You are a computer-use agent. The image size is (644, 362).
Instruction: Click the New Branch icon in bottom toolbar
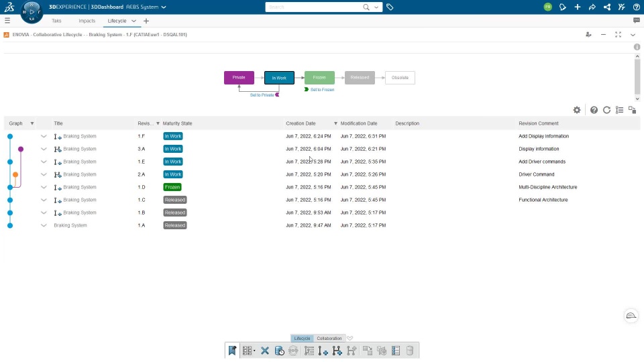click(x=337, y=351)
